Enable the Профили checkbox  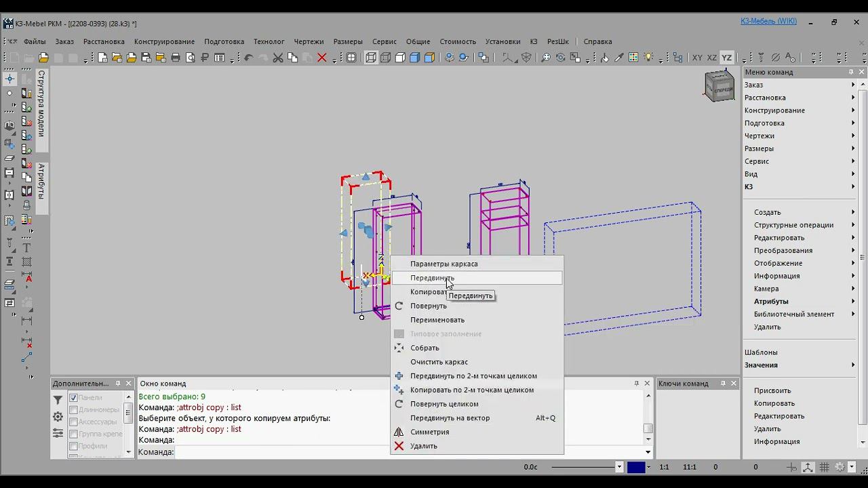point(73,446)
